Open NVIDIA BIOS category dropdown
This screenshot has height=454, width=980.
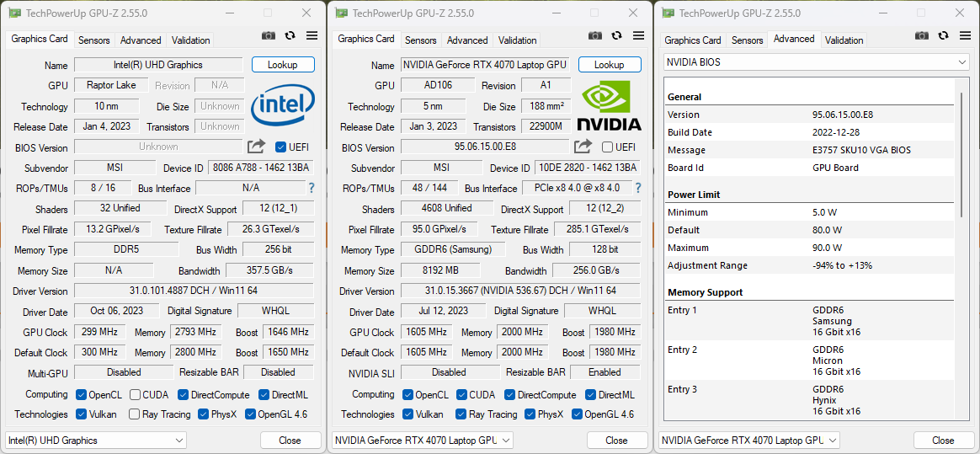[816, 62]
